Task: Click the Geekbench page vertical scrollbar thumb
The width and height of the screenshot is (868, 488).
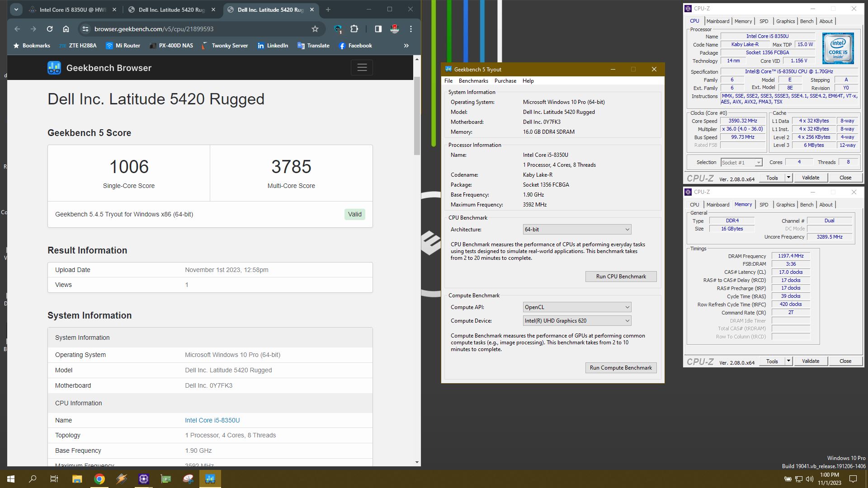Action: [x=417, y=116]
